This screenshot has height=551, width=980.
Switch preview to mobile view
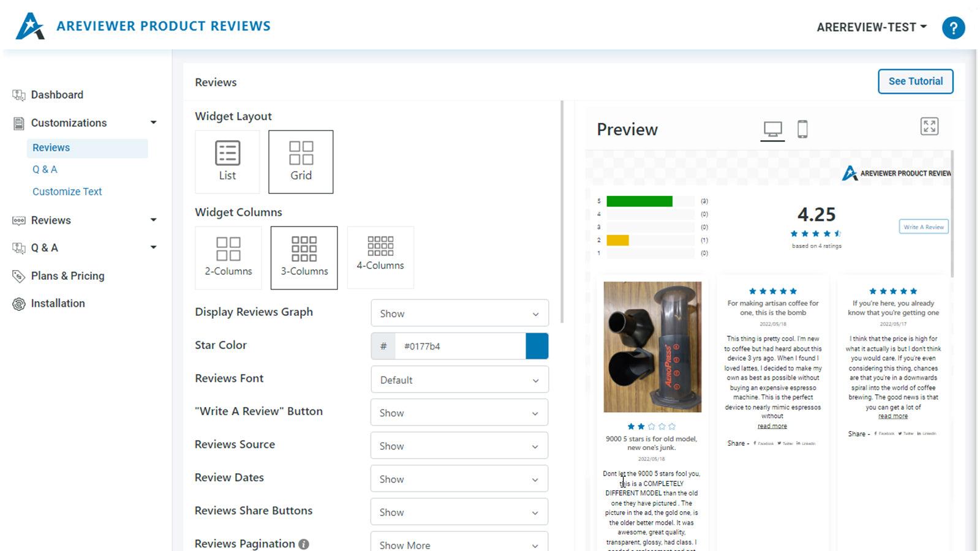[803, 128]
